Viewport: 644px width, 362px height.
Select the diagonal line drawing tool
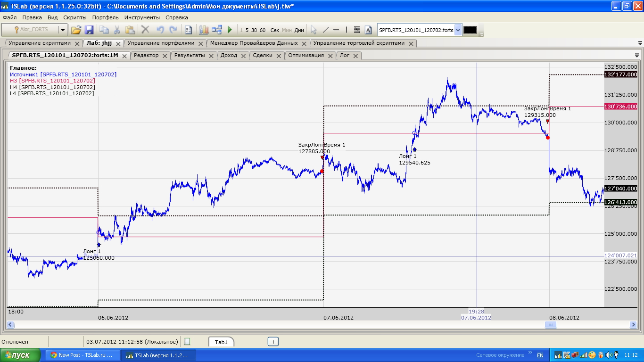click(x=325, y=30)
